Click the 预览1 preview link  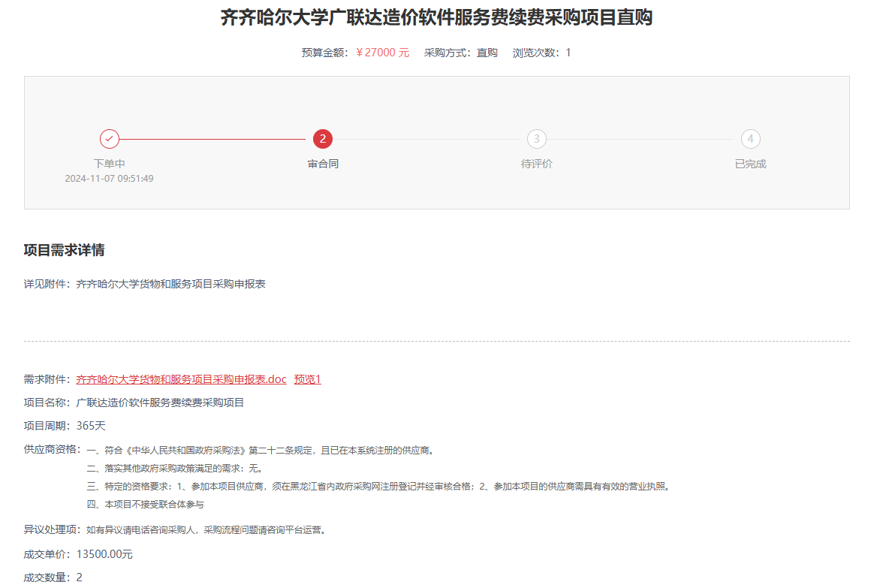point(307,379)
